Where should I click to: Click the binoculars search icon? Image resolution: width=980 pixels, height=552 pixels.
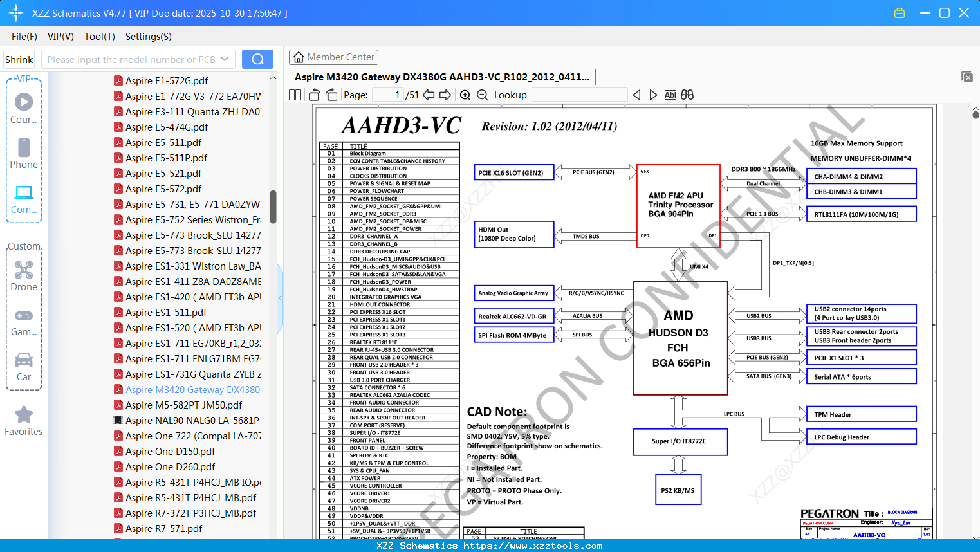click(687, 95)
